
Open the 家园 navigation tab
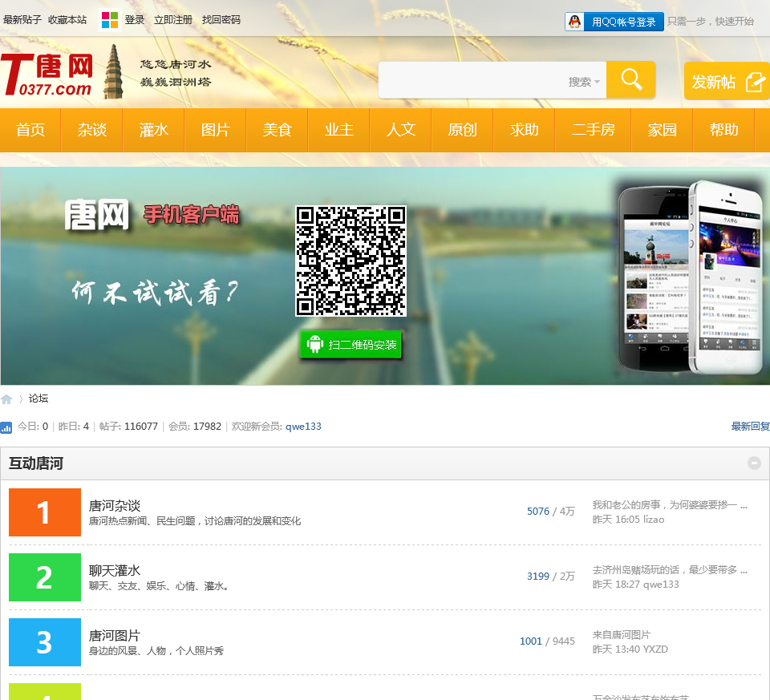(662, 130)
